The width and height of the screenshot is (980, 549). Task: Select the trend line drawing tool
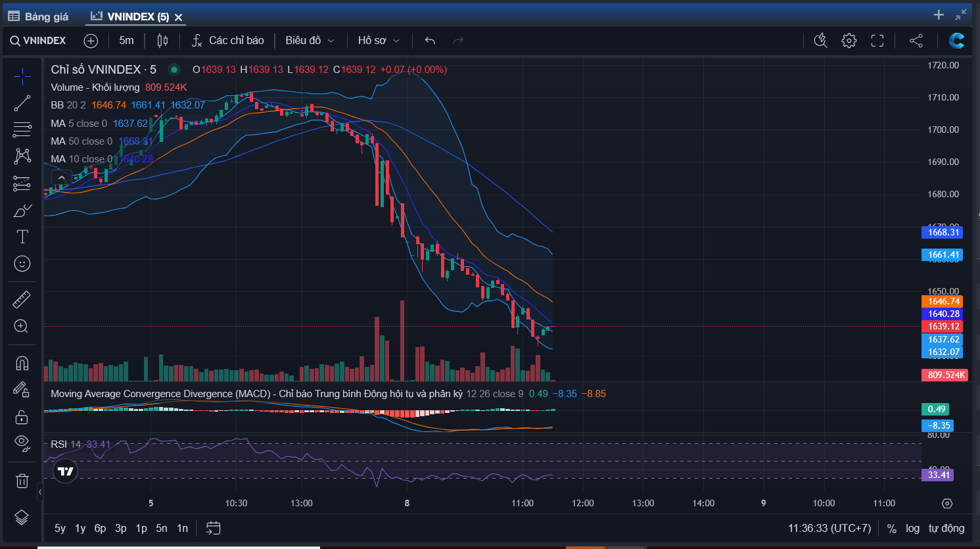pyautogui.click(x=22, y=103)
